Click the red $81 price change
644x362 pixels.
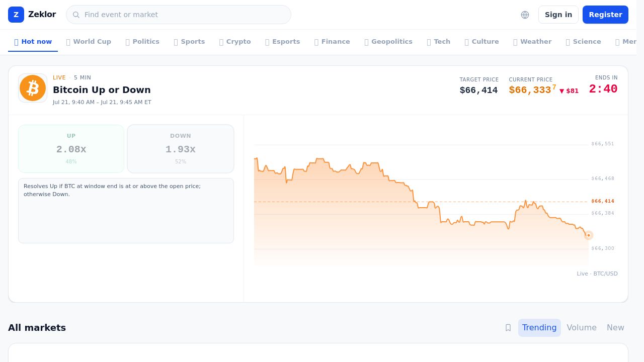click(569, 91)
